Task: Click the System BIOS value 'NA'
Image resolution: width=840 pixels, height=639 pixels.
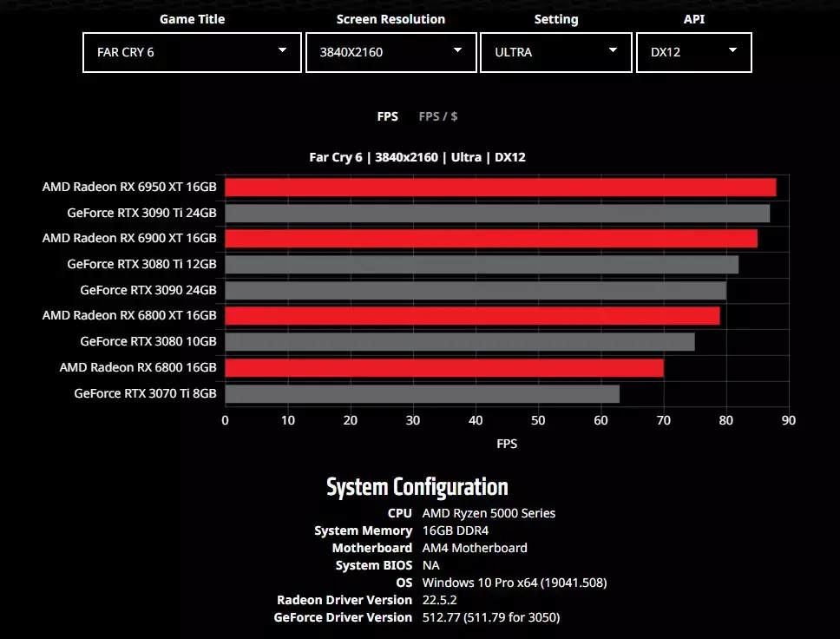Action: 430,565
